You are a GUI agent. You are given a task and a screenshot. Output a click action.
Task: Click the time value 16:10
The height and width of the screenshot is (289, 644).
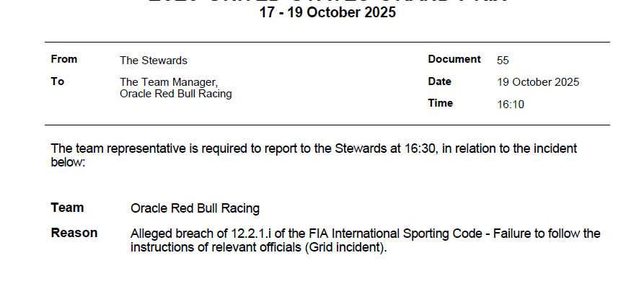click(511, 105)
